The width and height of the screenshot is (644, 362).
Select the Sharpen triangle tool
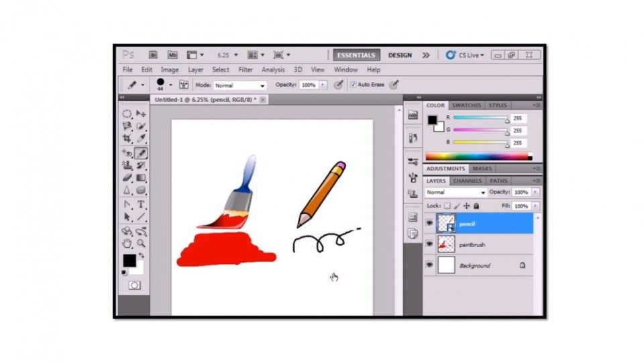pos(127,190)
